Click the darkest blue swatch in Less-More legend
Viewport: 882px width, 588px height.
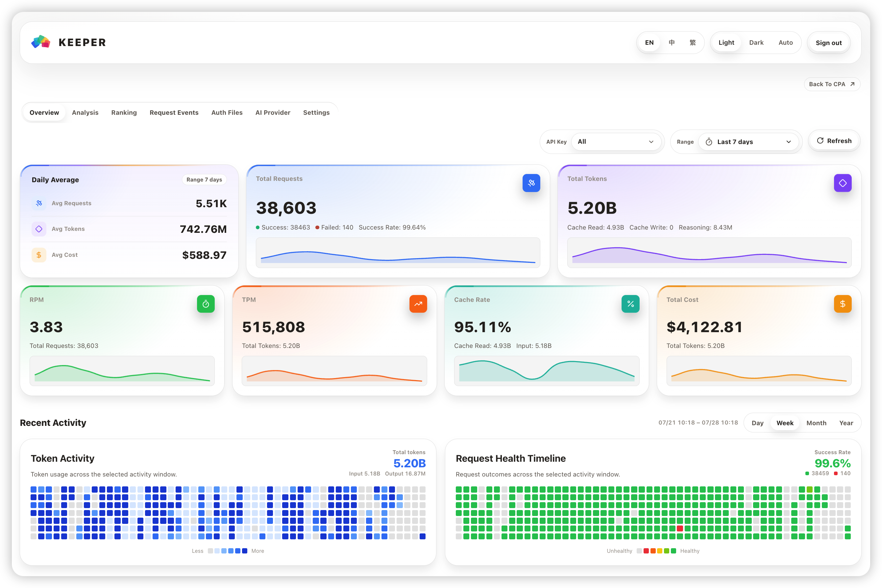tap(244, 551)
